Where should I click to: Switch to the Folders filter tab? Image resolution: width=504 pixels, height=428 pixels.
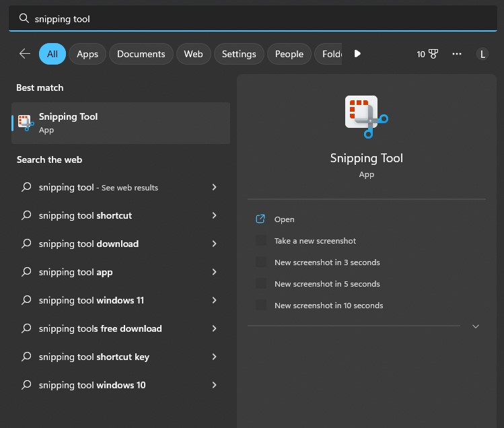click(x=328, y=54)
